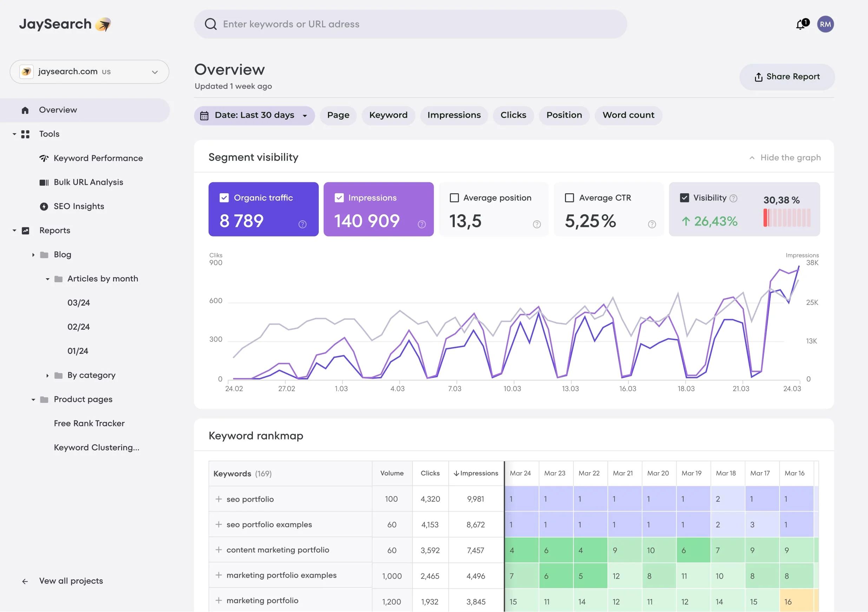Click the Tools grid icon
868x612 pixels.
25,134
